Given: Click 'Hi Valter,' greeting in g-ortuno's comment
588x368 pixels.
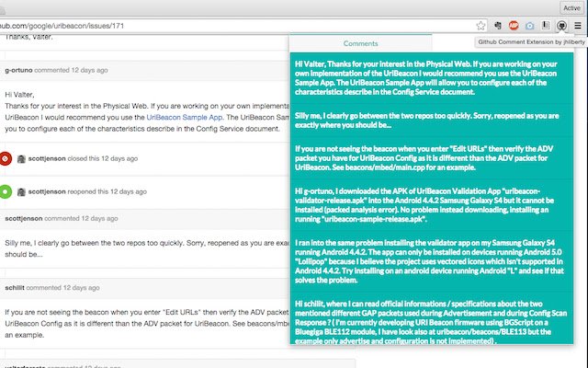Looking at the screenshot, I should point(19,95).
